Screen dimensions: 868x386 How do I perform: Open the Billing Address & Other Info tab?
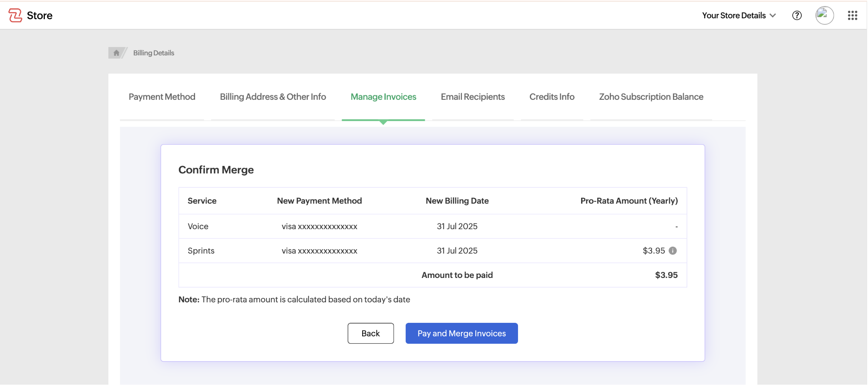(273, 97)
